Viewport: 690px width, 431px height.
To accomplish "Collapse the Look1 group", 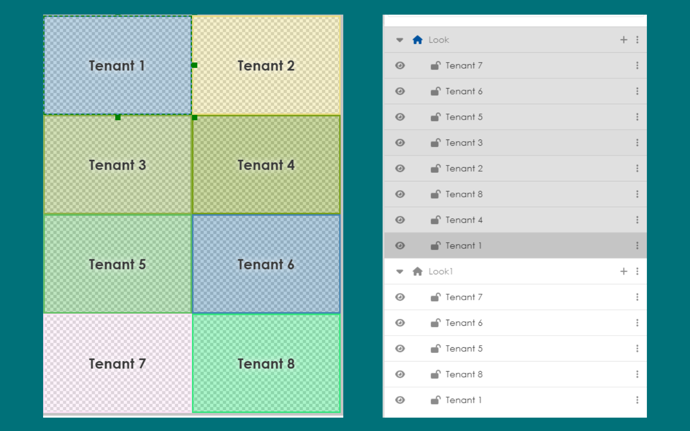I will click(400, 272).
